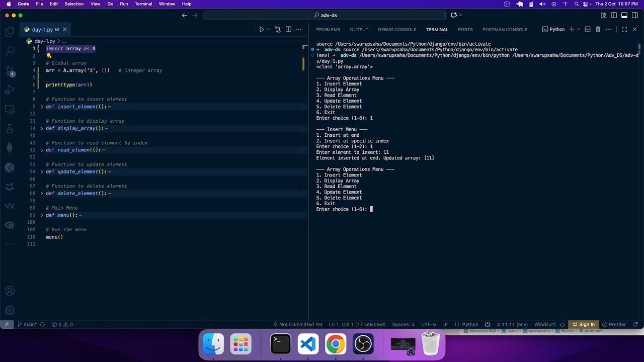Click day-1.py breadcrumb item
Screen dimensions: 644x362
click(45, 41)
